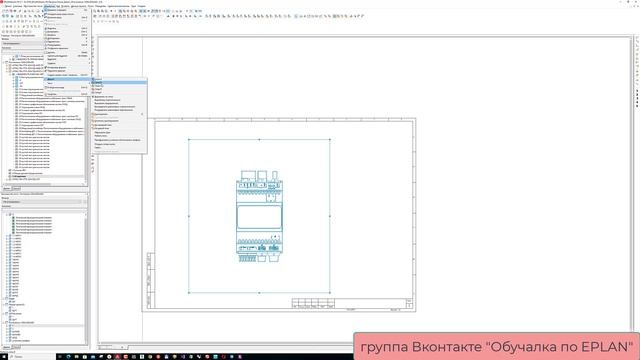The height and width of the screenshot is (360, 640).
Task: Choose Копировать (Ctrl+C) in the dropdown menu
Action: coord(66,32)
